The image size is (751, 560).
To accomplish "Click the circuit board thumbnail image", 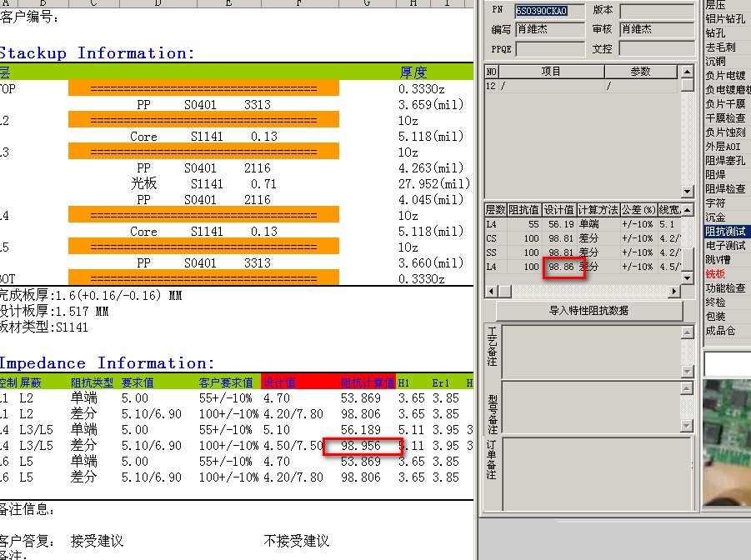I will [727, 442].
